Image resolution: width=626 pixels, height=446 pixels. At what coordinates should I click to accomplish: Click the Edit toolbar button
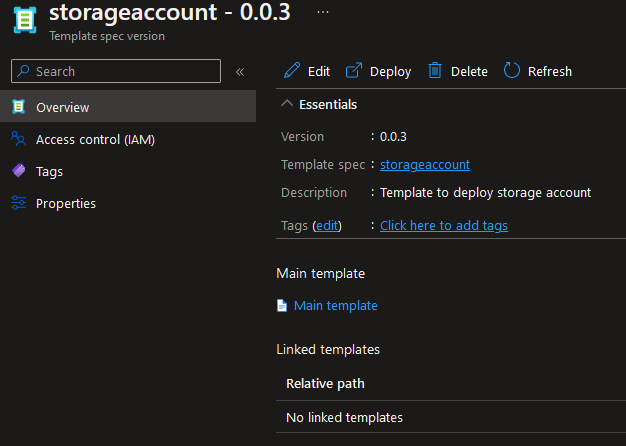coord(307,71)
